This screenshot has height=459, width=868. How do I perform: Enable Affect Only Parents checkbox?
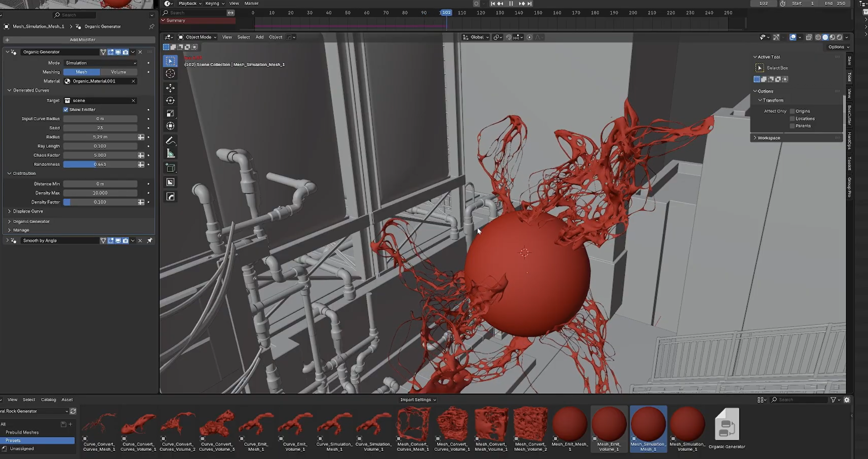coord(792,126)
